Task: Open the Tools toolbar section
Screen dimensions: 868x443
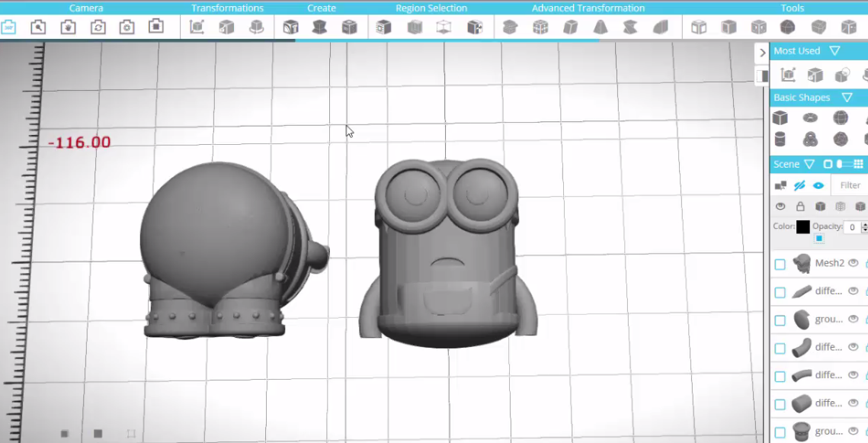Action: click(x=792, y=8)
